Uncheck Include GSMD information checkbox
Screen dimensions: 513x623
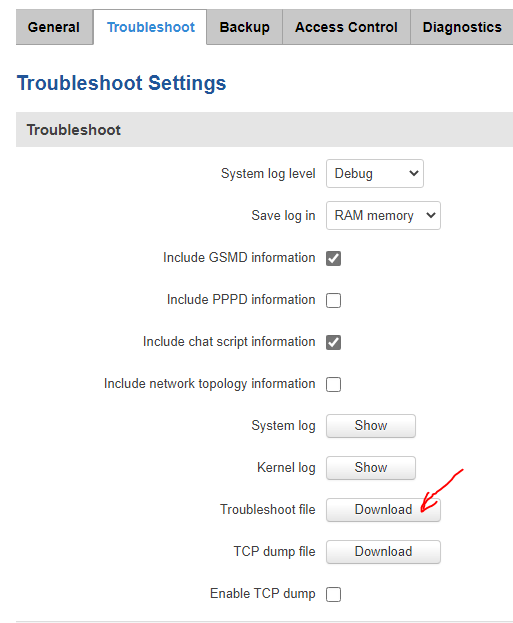click(333, 258)
